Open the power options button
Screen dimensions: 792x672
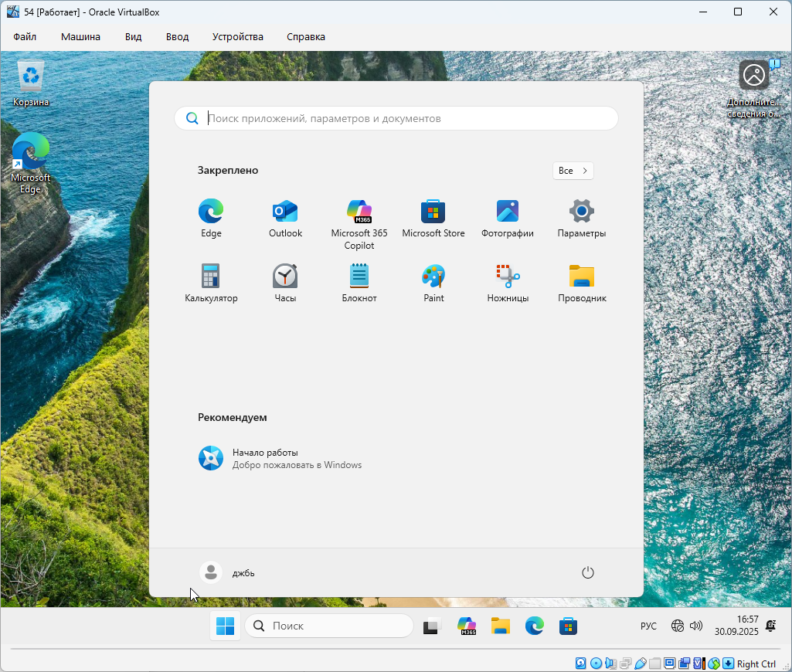587,572
